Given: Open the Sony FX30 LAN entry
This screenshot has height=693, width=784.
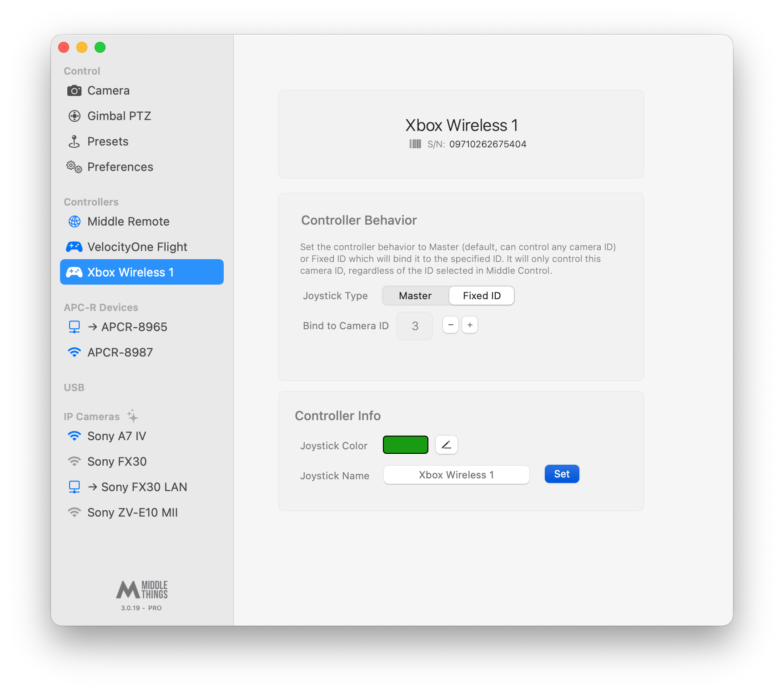Looking at the screenshot, I should point(141,487).
